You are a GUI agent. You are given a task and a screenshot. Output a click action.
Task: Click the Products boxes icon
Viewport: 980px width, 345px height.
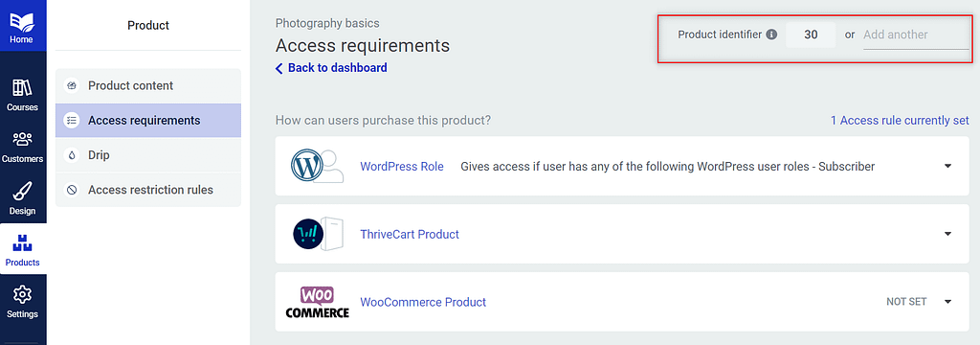pos(23,243)
